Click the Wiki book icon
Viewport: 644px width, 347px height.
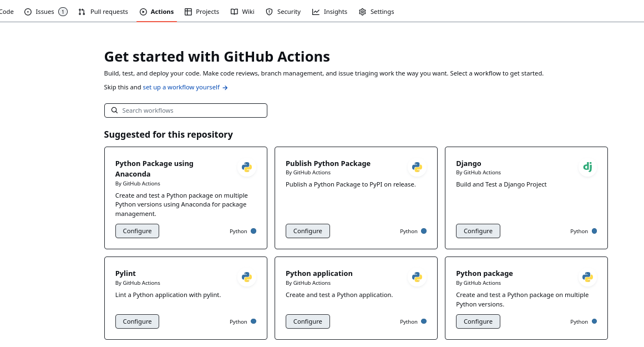click(234, 11)
